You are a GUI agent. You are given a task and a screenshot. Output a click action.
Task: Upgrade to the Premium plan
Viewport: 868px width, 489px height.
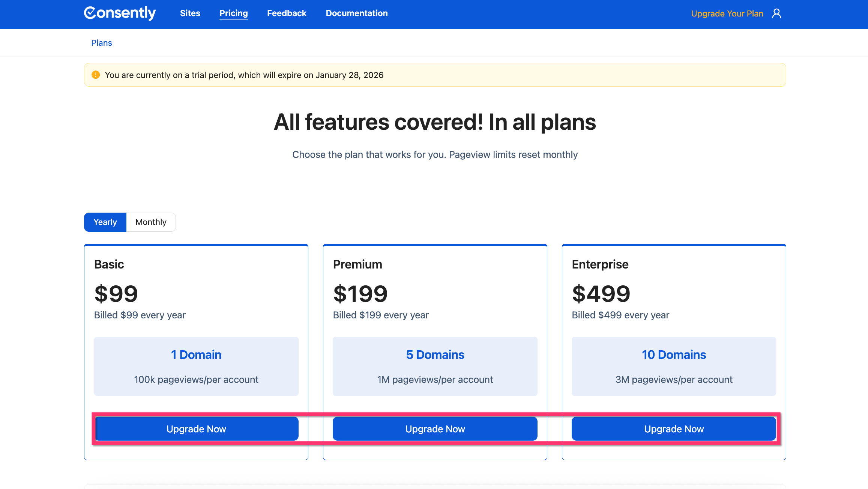tap(435, 429)
